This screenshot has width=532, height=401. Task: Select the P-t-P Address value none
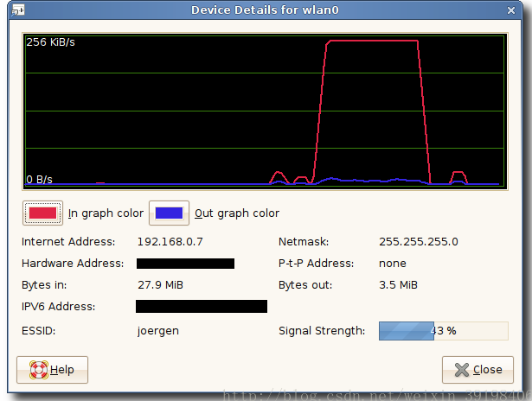[x=393, y=264]
